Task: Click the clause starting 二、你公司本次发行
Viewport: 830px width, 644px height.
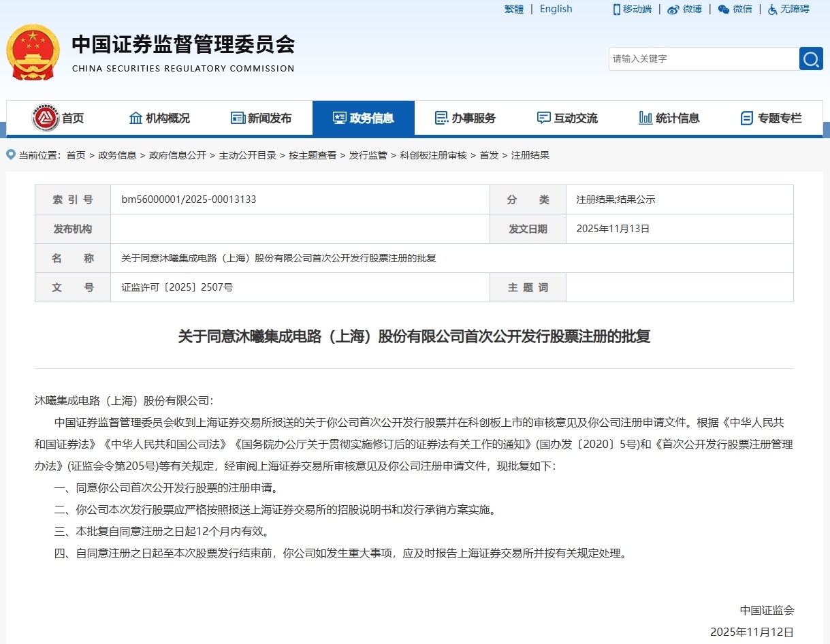Action: pos(277,509)
